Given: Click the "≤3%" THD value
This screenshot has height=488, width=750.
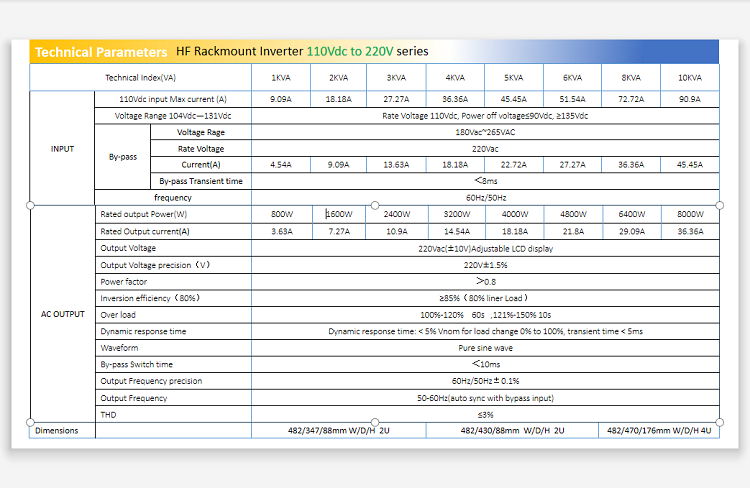Looking at the screenshot, I should pyautogui.click(x=485, y=415).
